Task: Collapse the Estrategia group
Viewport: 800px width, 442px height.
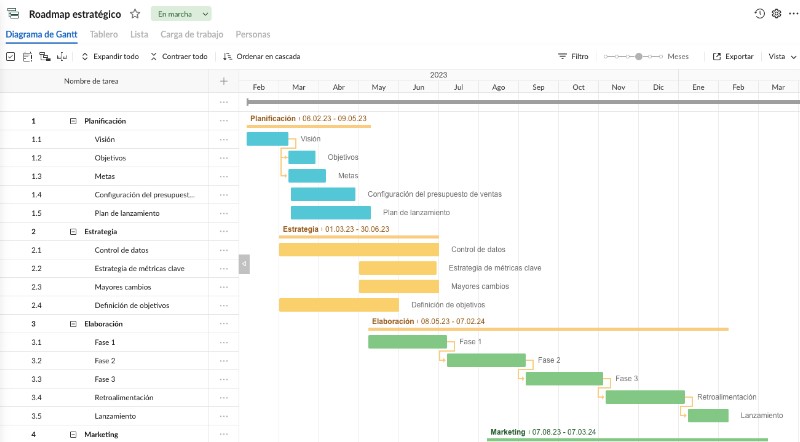Action: (73, 232)
